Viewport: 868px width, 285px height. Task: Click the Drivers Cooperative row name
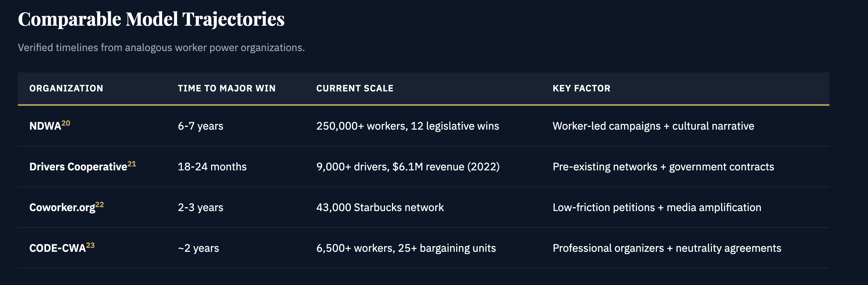[x=78, y=167]
